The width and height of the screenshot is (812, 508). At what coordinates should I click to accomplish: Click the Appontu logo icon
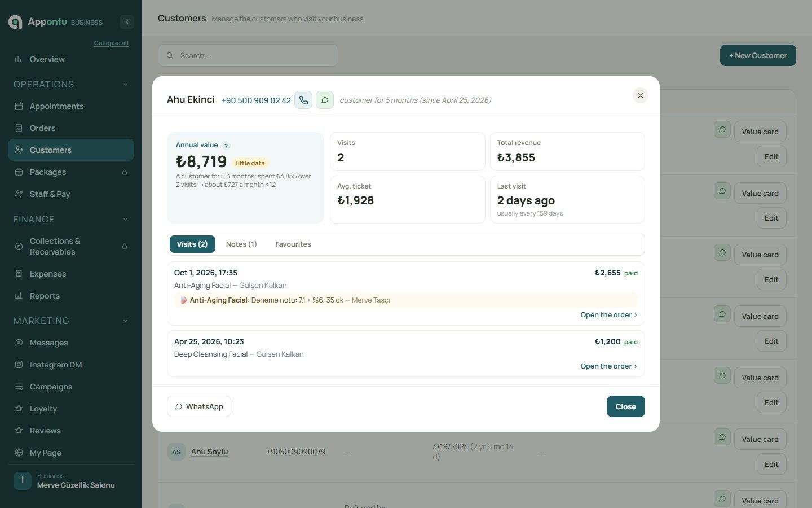(x=15, y=22)
